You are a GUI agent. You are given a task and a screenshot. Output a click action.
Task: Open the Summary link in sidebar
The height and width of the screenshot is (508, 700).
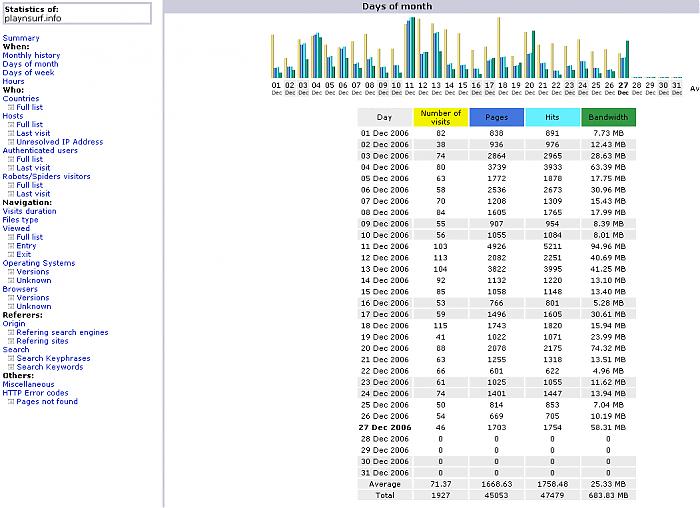click(x=21, y=38)
